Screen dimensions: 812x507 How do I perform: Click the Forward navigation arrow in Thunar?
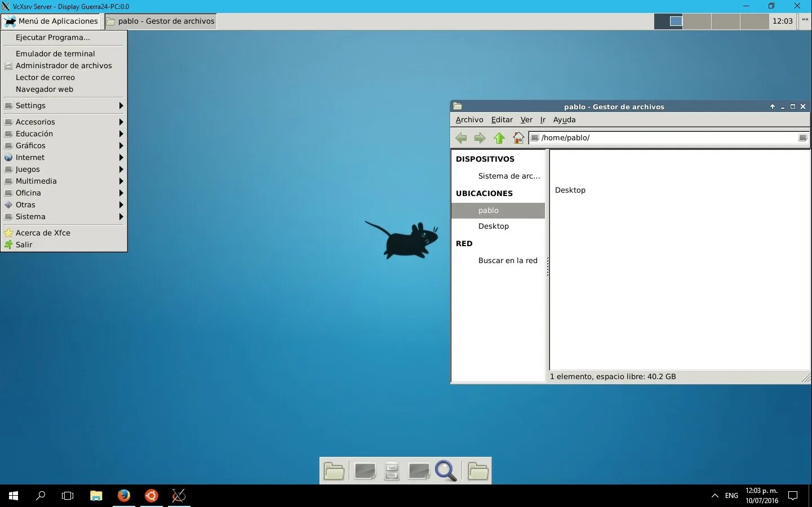pyautogui.click(x=480, y=137)
